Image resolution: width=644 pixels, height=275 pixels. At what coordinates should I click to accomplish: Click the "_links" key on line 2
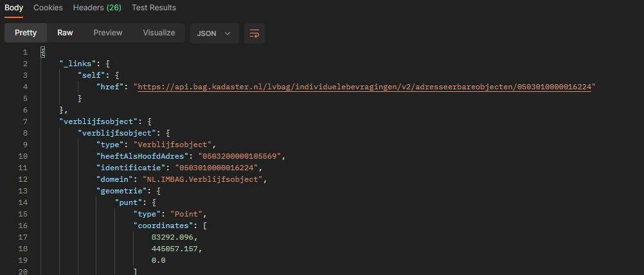pos(79,64)
